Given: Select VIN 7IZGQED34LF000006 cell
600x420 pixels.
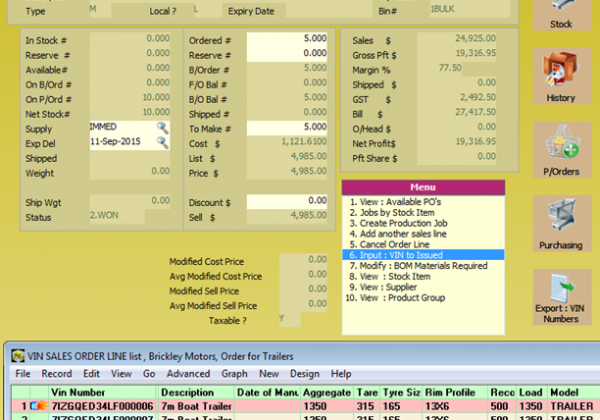Looking at the screenshot, I should pos(103,406).
